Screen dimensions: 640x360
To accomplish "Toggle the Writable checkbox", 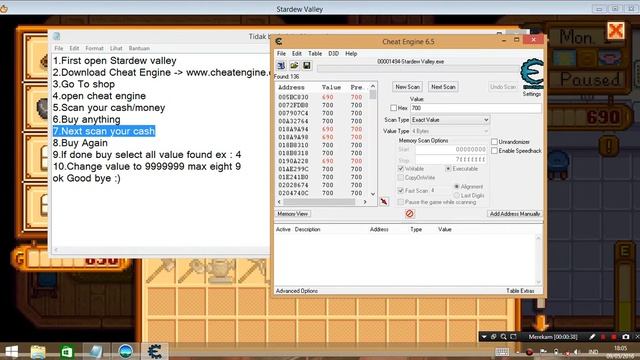I will pyautogui.click(x=401, y=169).
